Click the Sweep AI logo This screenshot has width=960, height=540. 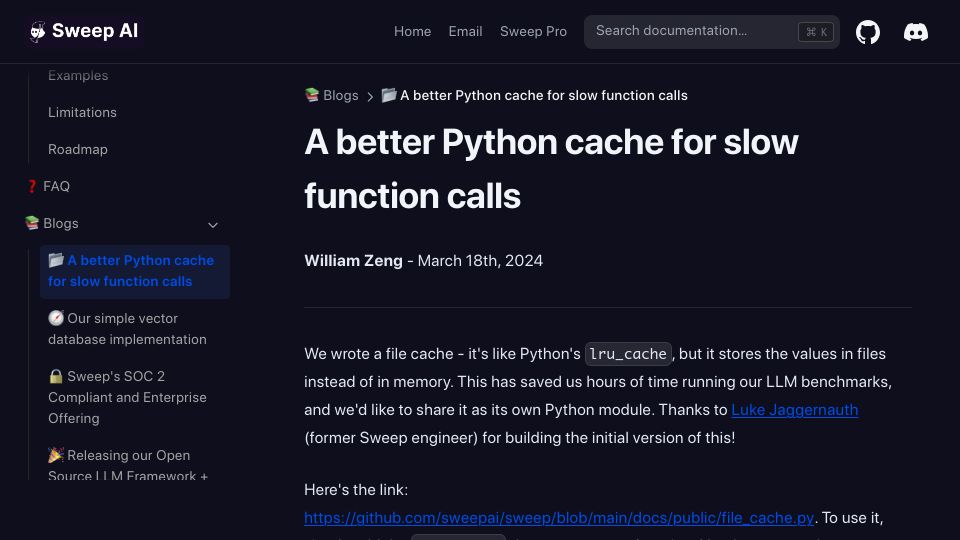click(x=84, y=31)
